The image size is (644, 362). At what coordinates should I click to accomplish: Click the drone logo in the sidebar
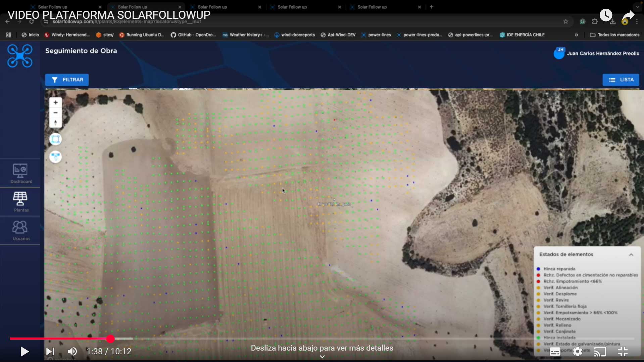point(20,56)
